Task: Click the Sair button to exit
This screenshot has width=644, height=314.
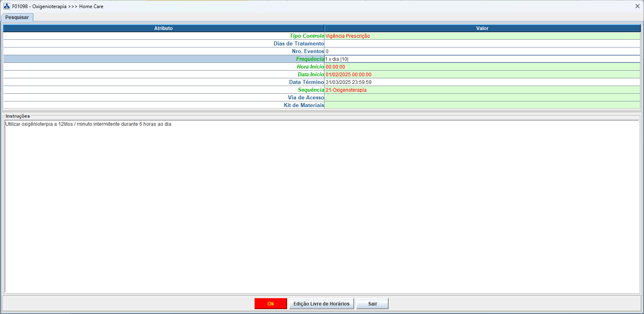Action: tap(372, 304)
